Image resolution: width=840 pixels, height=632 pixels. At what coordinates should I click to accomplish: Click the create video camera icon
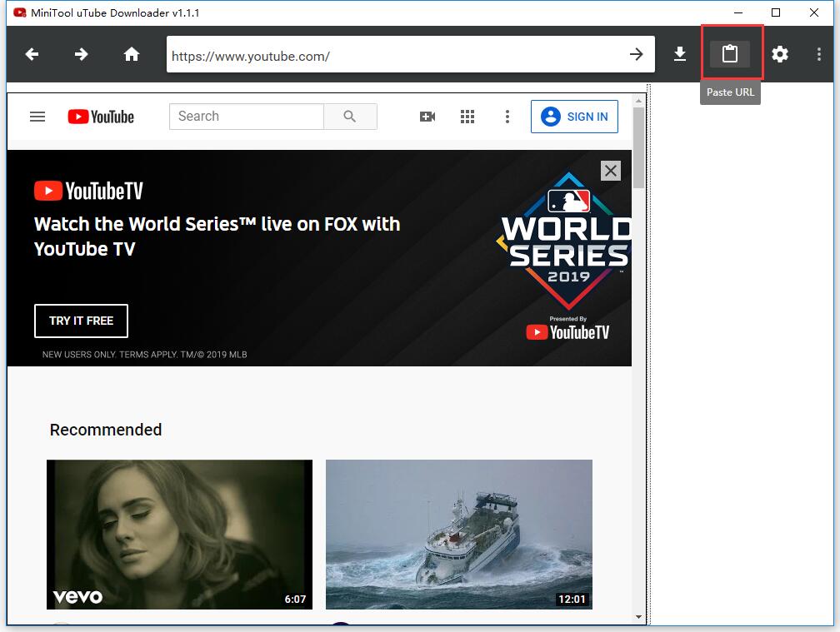point(427,117)
